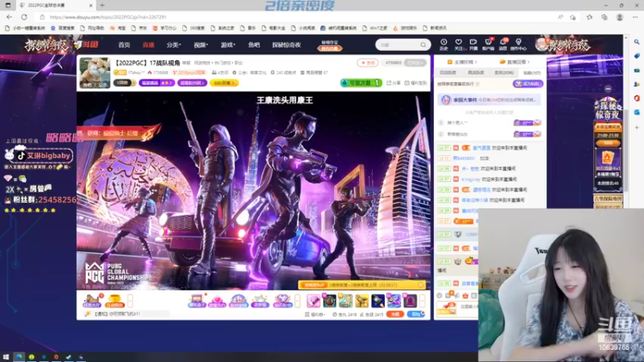Image resolution: width=644 pixels, height=362 pixels.
Task: Expand the 游戏 nav dropdown
Action: click(228, 45)
